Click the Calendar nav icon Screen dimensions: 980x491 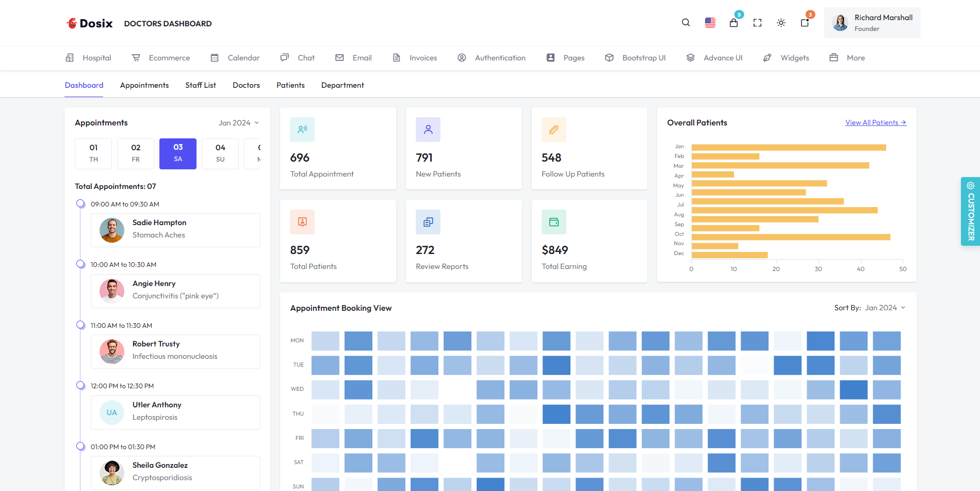click(215, 58)
